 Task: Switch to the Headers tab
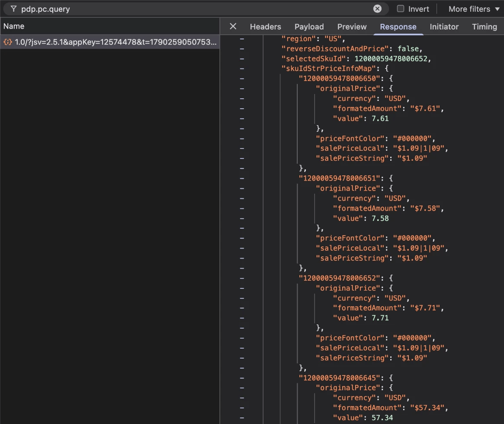(266, 27)
